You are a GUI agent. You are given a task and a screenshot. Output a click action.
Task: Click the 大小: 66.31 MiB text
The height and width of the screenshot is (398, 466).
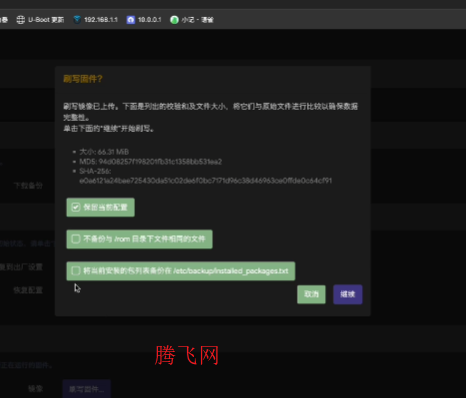coord(104,152)
